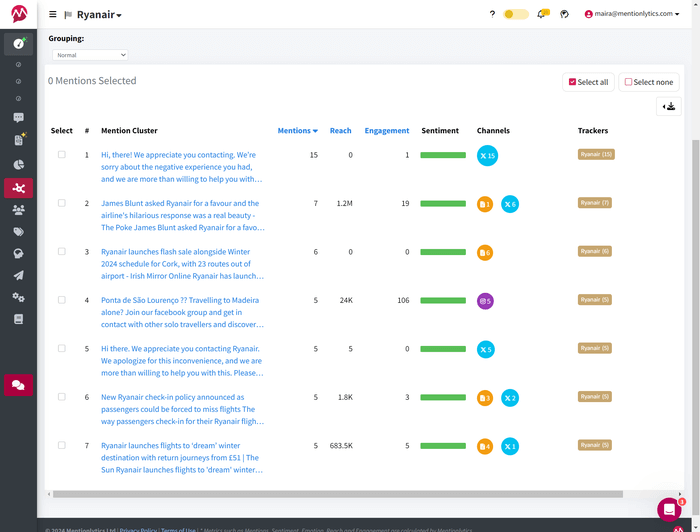Click the X 1 channel badge in row 7
The image size is (700, 532).
[x=510, y=446]
